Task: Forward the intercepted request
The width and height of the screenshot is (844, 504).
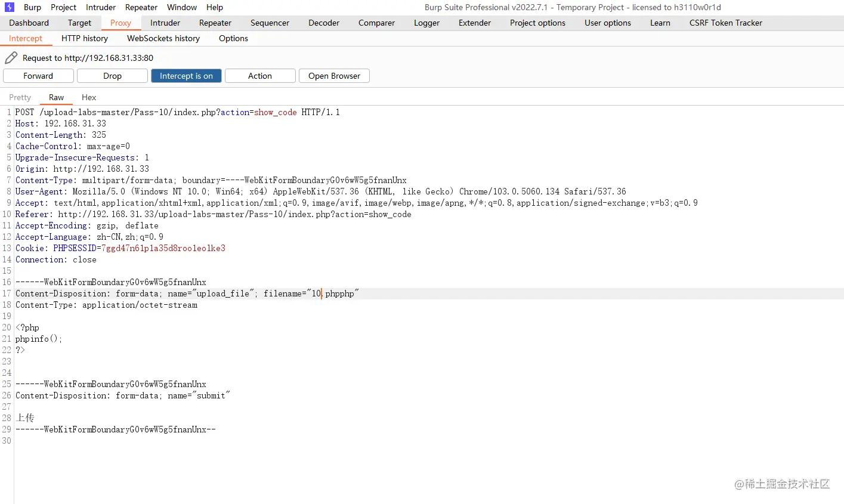Action: point(38,76)
